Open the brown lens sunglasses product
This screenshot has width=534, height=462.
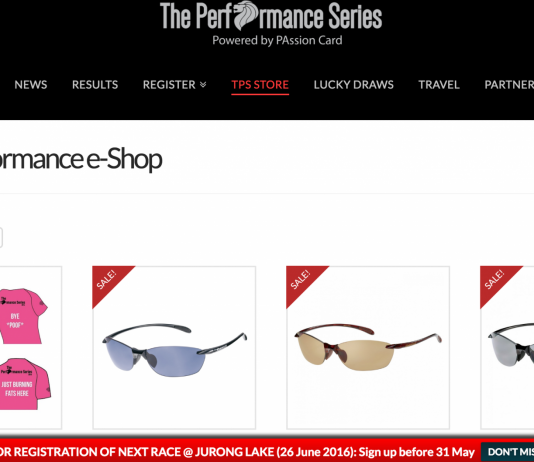(368, 348)
